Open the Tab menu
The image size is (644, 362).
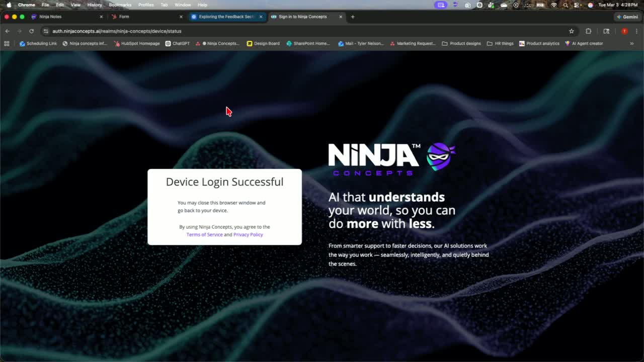[164, 5]
